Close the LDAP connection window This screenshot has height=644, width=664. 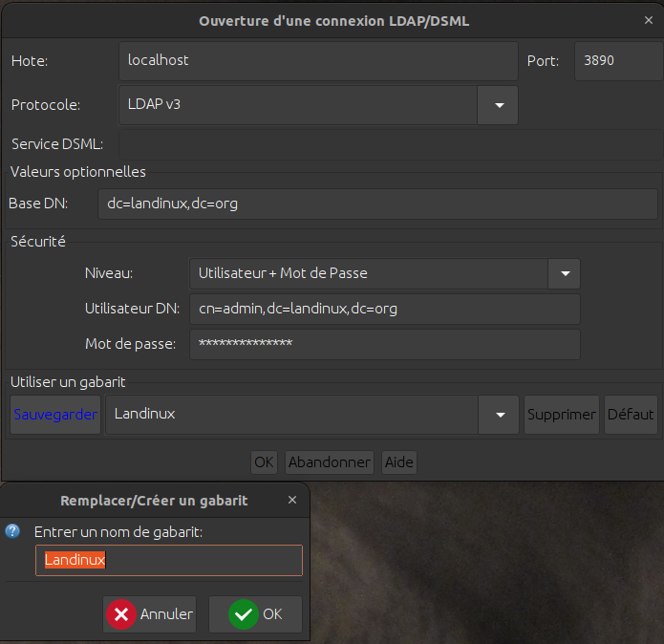click(650, 20)
